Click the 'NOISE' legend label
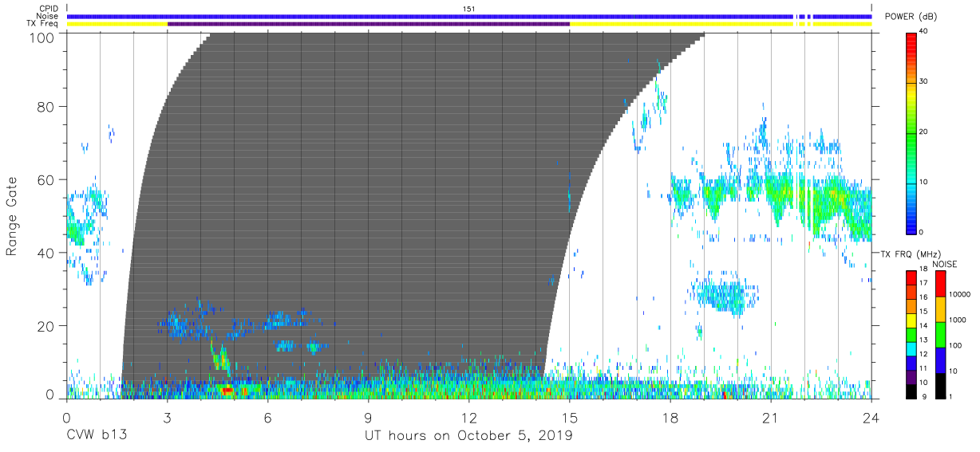Screen dimensions: 980x452 point(944,264)
